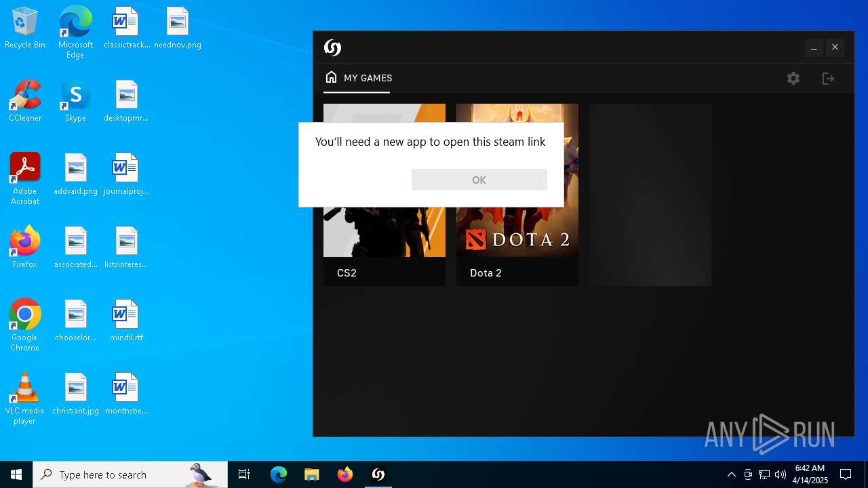Minimize the game launcher window
Screen dimensions: 868x488
pyautogui.click(x=814, y=47)
